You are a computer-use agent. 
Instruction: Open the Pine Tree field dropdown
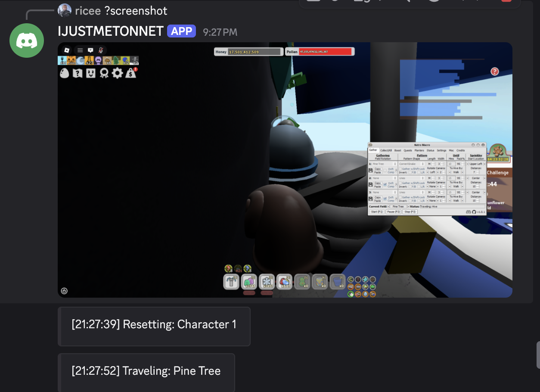coord(384,164)
